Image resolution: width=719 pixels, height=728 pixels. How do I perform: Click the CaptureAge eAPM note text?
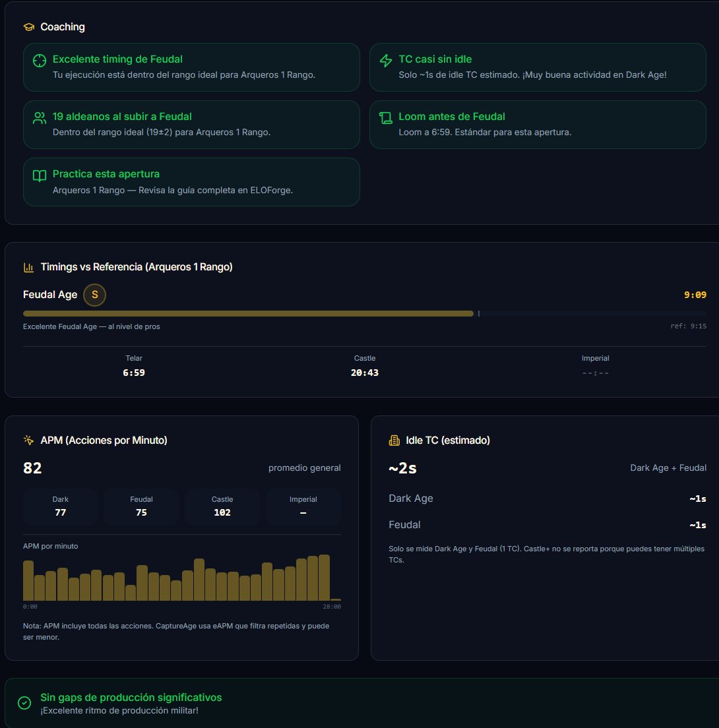176,632
